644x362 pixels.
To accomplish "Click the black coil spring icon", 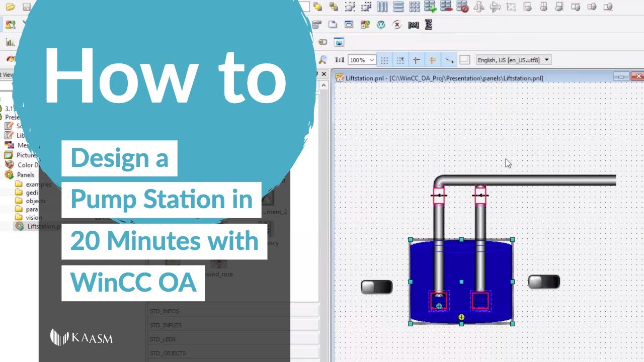I will [429, 24].
